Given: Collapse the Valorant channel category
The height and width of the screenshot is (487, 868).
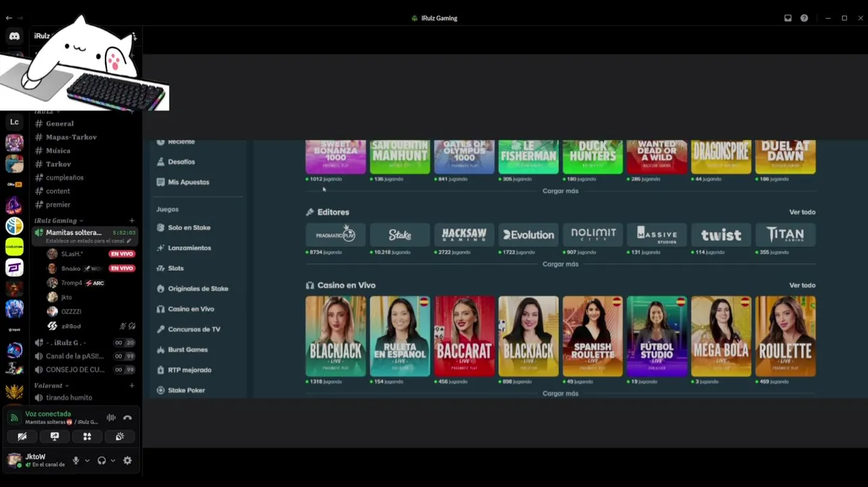Looking at the screenshot, I should pos(51,386).
